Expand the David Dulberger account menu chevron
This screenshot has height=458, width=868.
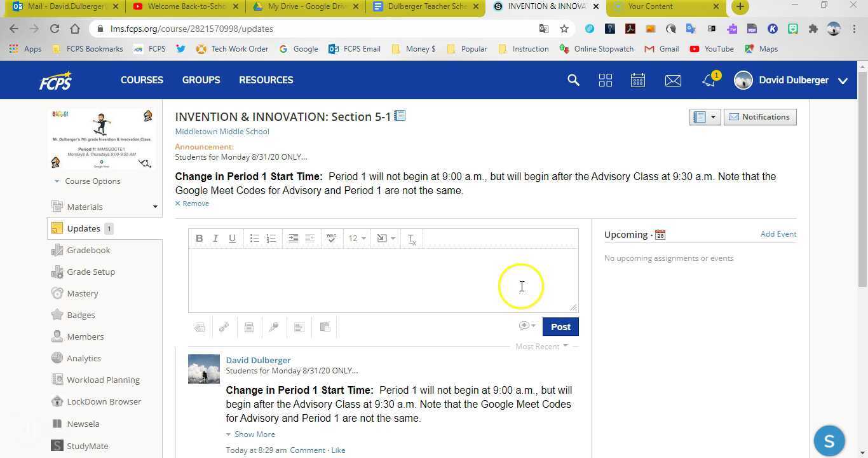(843, 80)
